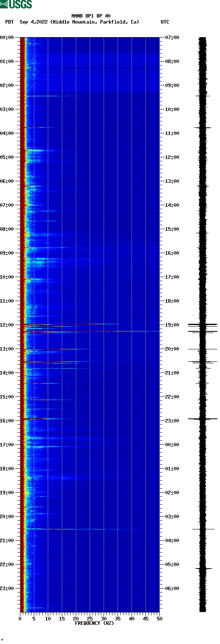Image resolution: width=220 pixels, height=644 pixels.
Task: Click the 18:00 PDT time label
Action: pos(7,469)
